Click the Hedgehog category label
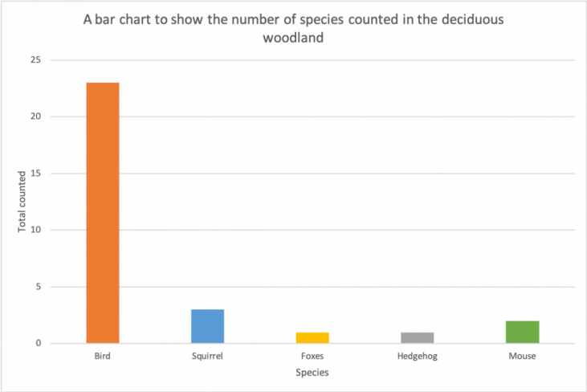 click(418, 356)
